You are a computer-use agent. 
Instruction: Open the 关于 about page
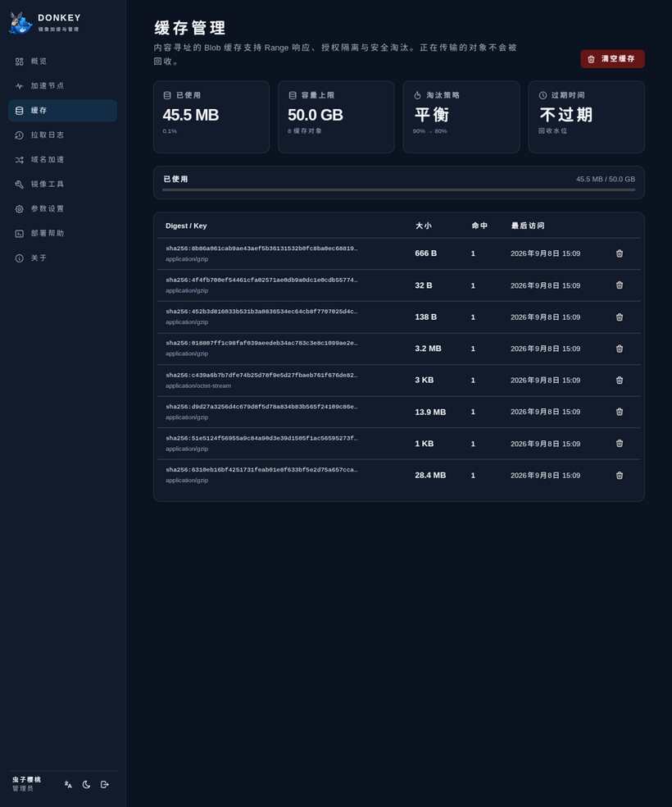63,258
